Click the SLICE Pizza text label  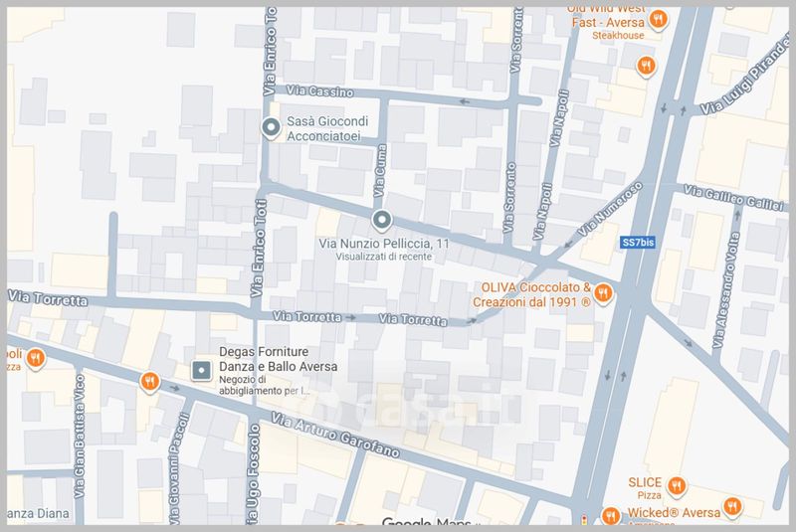(x=645, y=488)
